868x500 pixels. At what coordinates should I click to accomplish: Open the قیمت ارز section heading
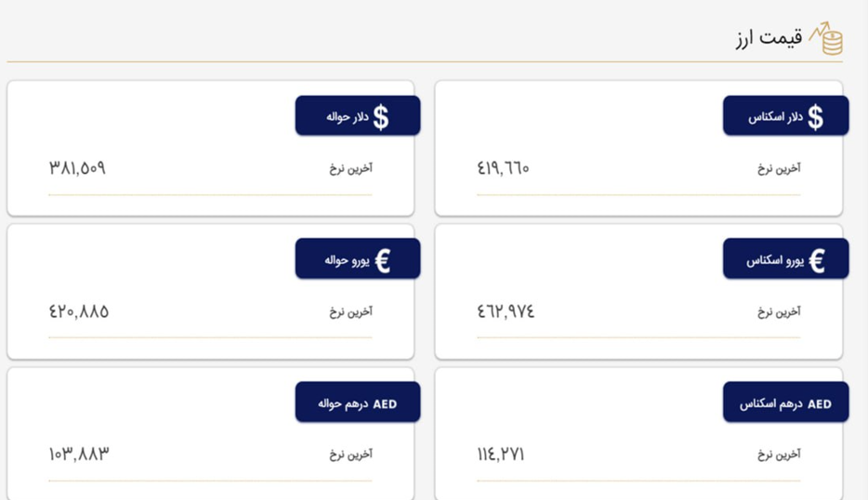pyautogui.click(x=769, y=38)
